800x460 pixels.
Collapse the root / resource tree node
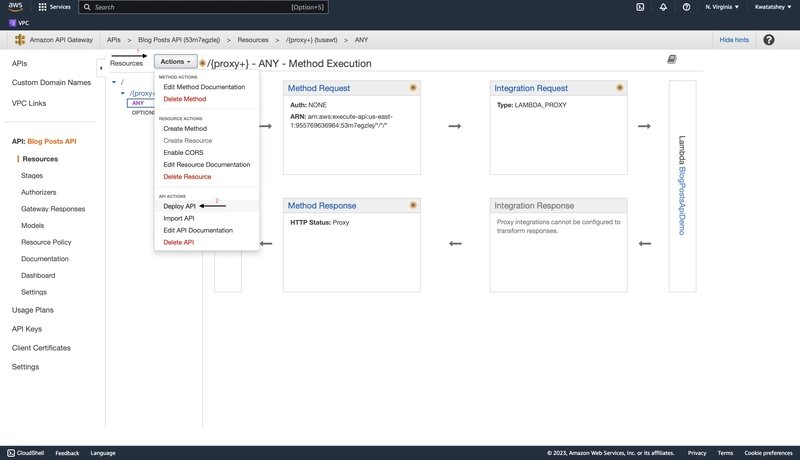114,82
